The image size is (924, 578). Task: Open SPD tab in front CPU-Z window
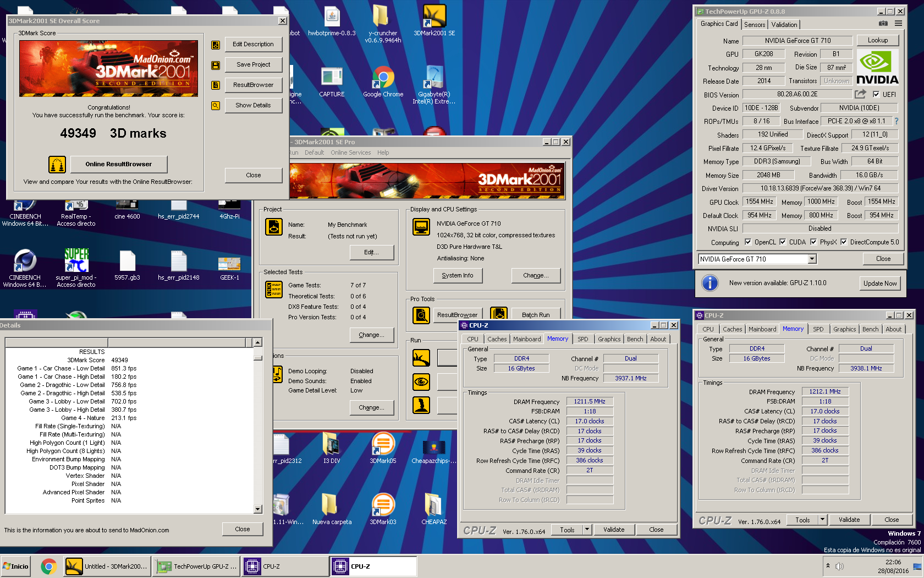(583, 339)
